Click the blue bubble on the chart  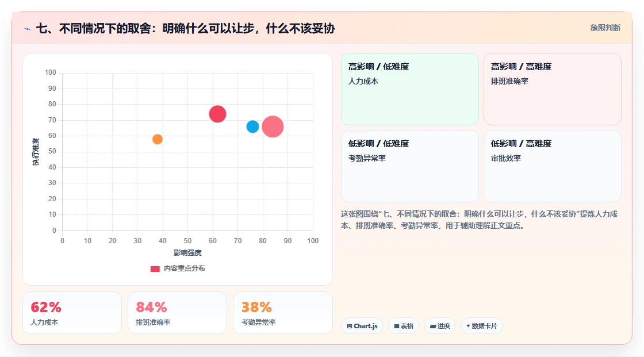click(x=252, y=126)
